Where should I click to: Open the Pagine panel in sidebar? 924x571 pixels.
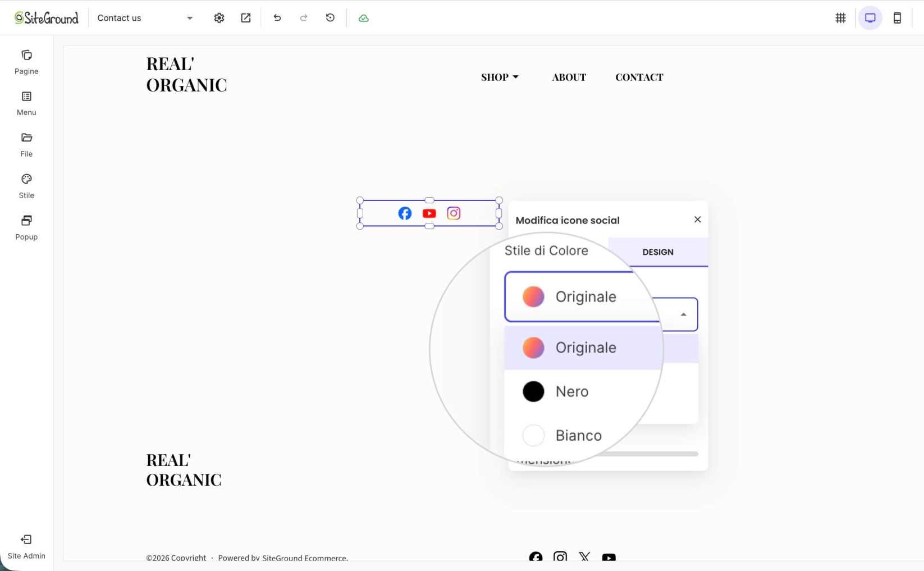pos(26,62)
